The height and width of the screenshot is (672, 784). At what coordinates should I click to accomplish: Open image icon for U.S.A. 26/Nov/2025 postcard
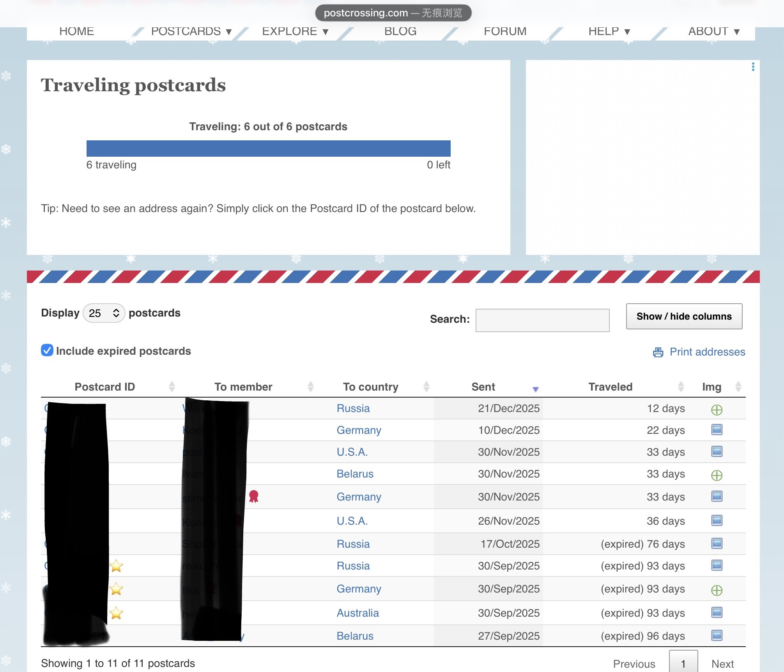click(717, 520)
